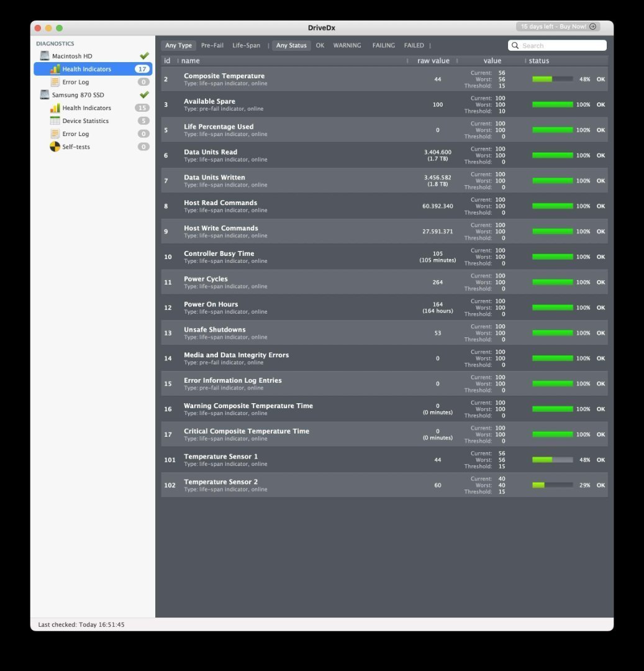The image size is (644, 671).
Task: Filter by Life-Span type
Action: [247, 45]
